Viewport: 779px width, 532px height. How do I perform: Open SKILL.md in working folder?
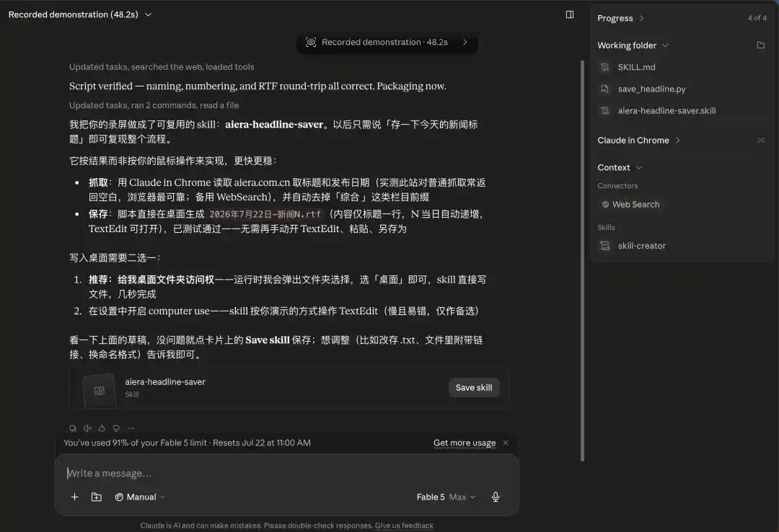pos(636,67)
